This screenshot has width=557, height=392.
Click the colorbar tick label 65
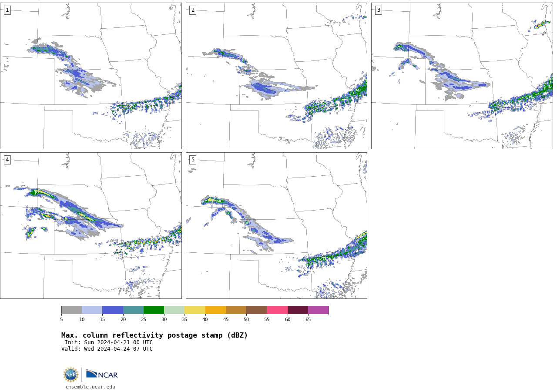point(308,320)
